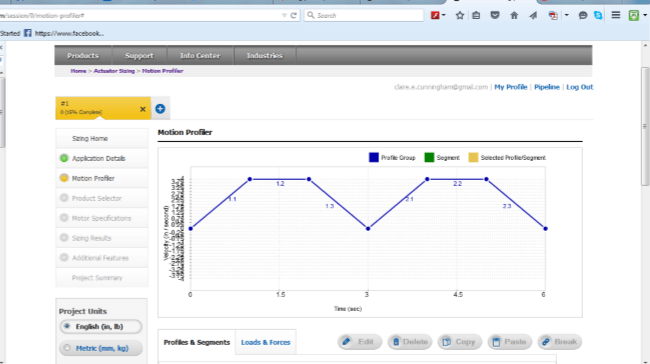Click the chart point at 3 seconds

click(x=368, y=228)
